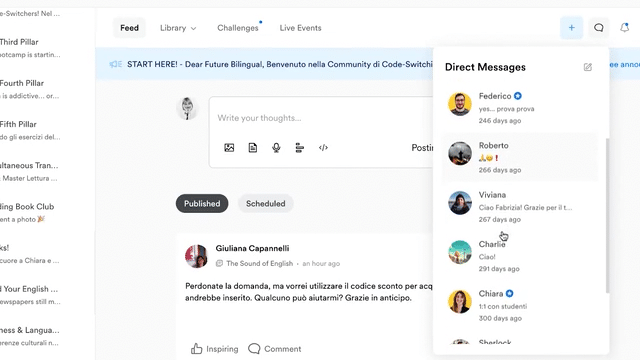Open the conversation with Roberto

click(x=520, y=157)
